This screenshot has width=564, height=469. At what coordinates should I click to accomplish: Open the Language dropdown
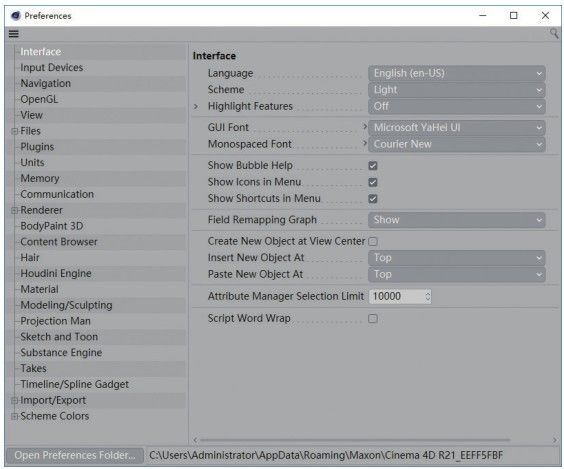click(x=456, y=73)
